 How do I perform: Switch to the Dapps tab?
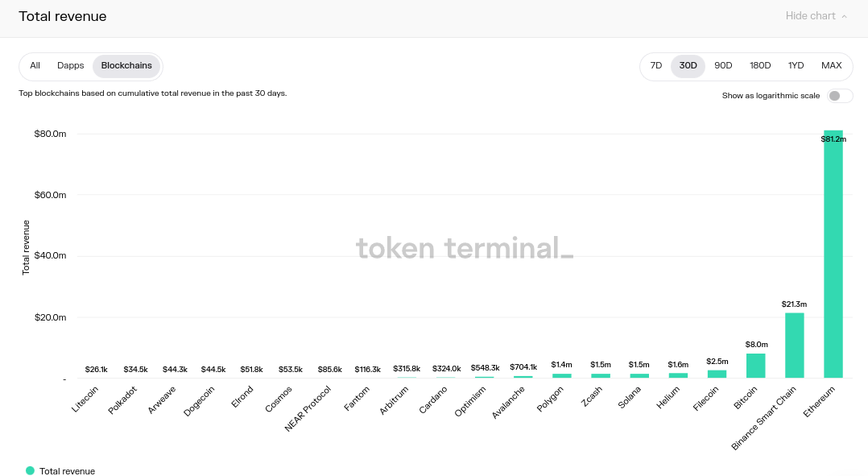(x=70, y=65)
